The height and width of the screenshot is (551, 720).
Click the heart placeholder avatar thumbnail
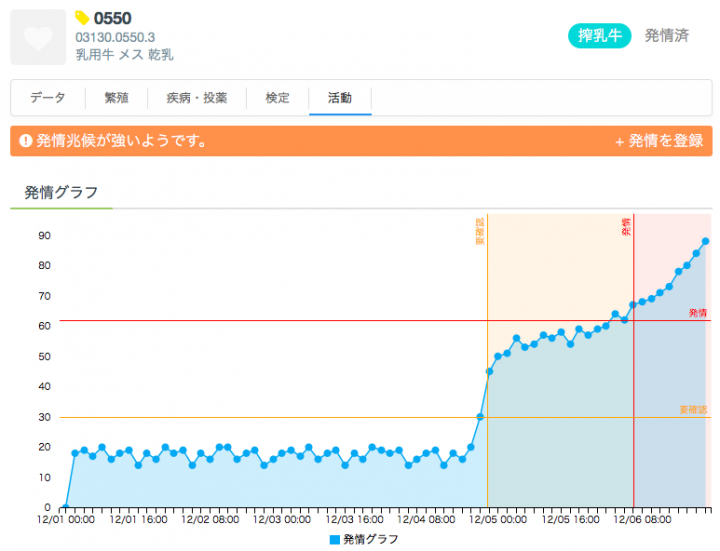[38, 38]
